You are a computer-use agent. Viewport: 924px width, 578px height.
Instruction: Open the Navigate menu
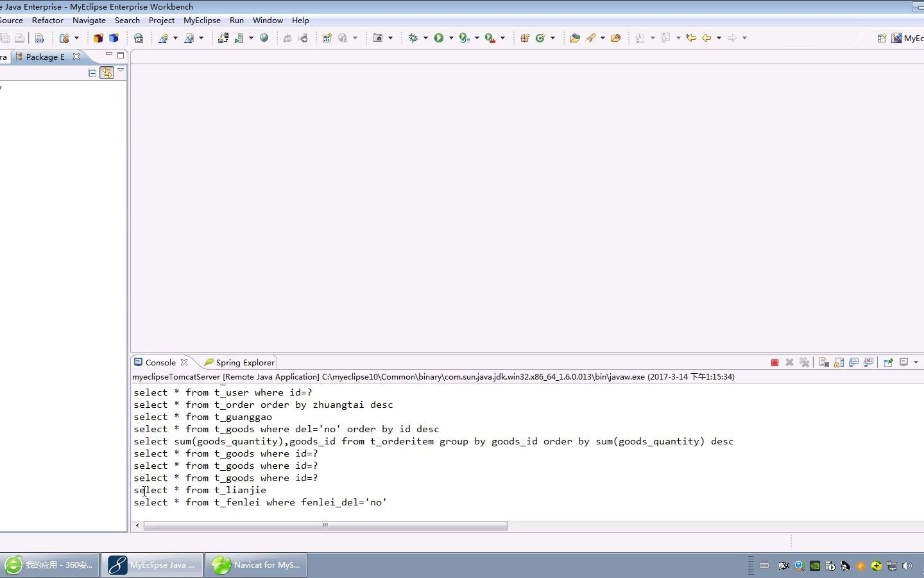click(x=89, y=21)
